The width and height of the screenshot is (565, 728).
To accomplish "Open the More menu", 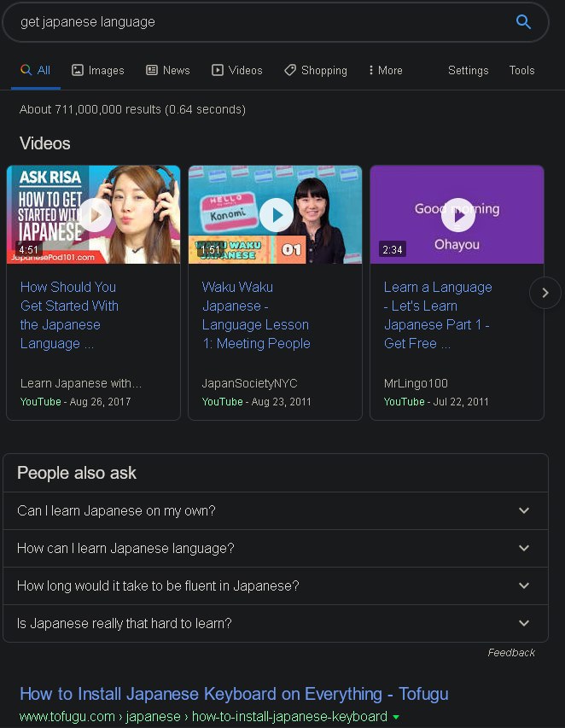I will click(x=385, y=70).
